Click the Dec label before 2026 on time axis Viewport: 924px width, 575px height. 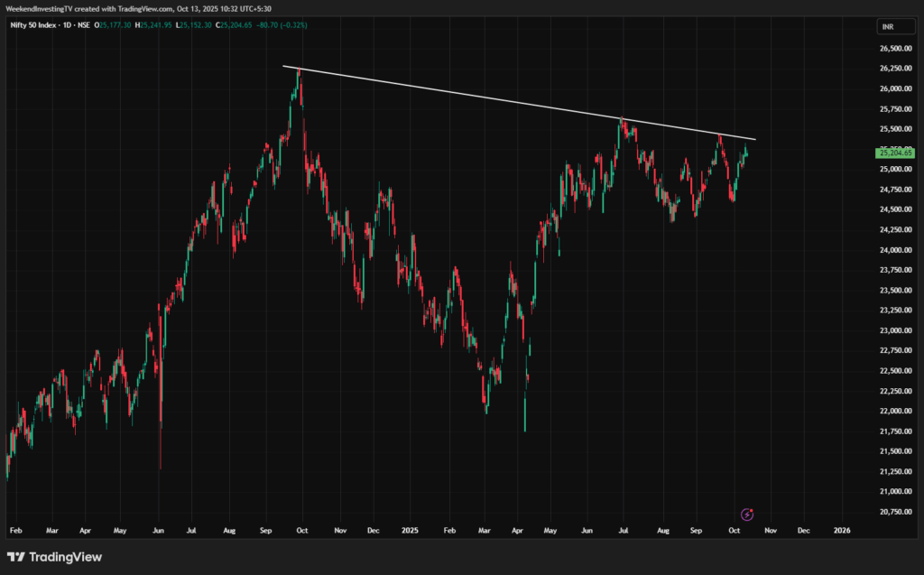(x=803, y=529)
